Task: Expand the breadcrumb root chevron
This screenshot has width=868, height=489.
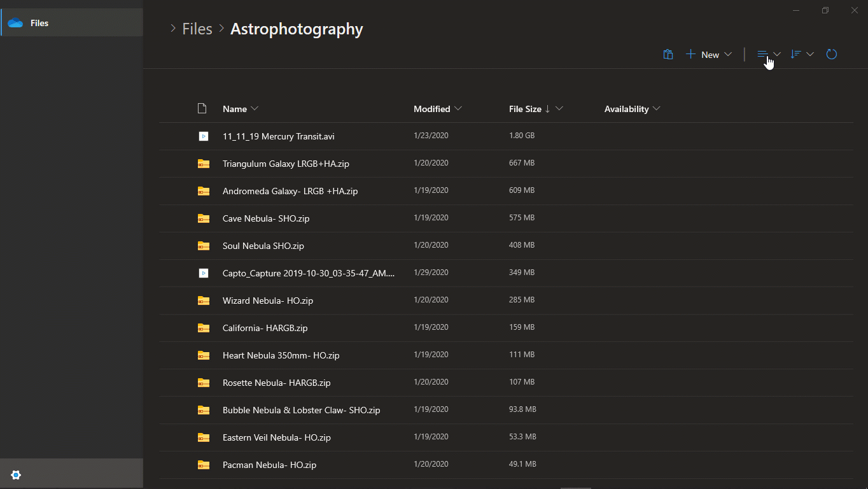Action: pos(172,29)
